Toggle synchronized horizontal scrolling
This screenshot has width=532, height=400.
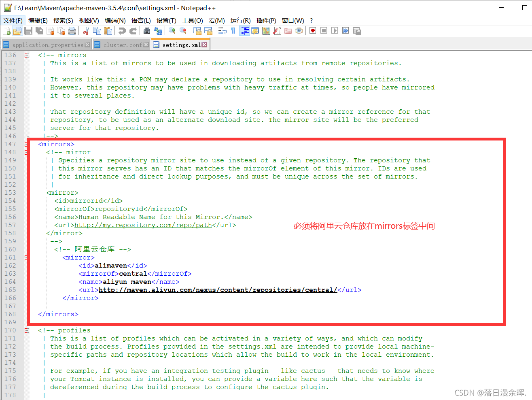[x=208, y=31]
